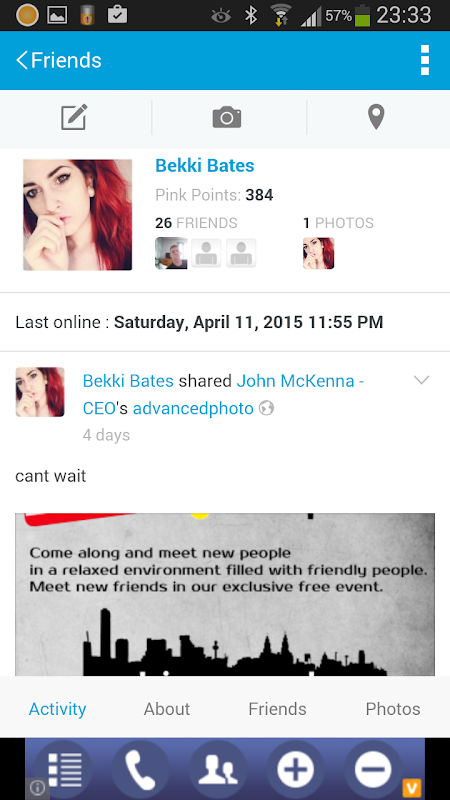The image size is (450, 800).
Task: View Bekki Bates large profile picture
Action: 78,215
